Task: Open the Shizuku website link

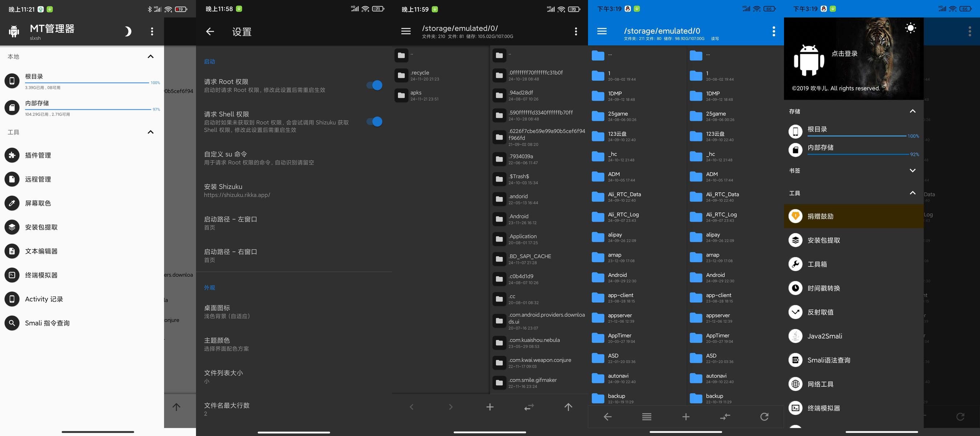Action: point(237,195)
